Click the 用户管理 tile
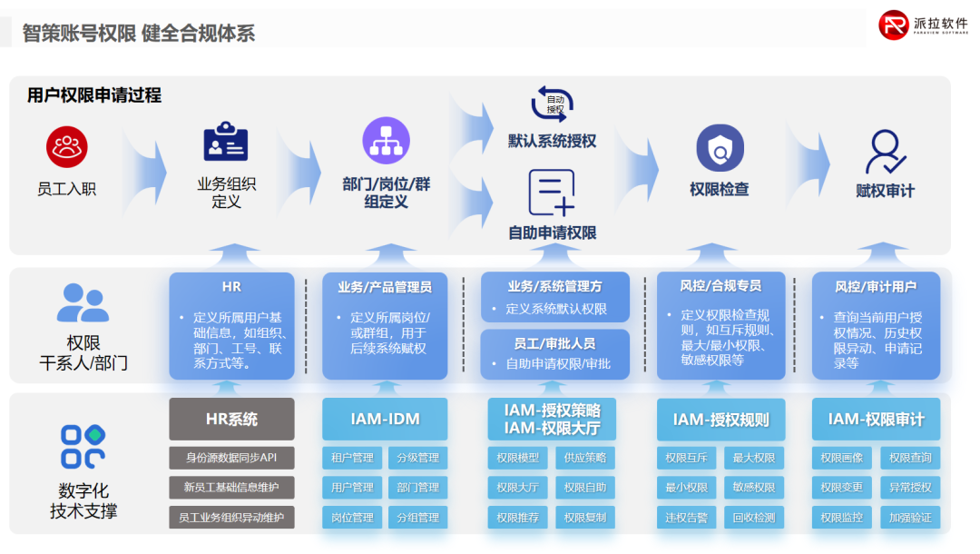The image size is (980, 554). (352, 488)
